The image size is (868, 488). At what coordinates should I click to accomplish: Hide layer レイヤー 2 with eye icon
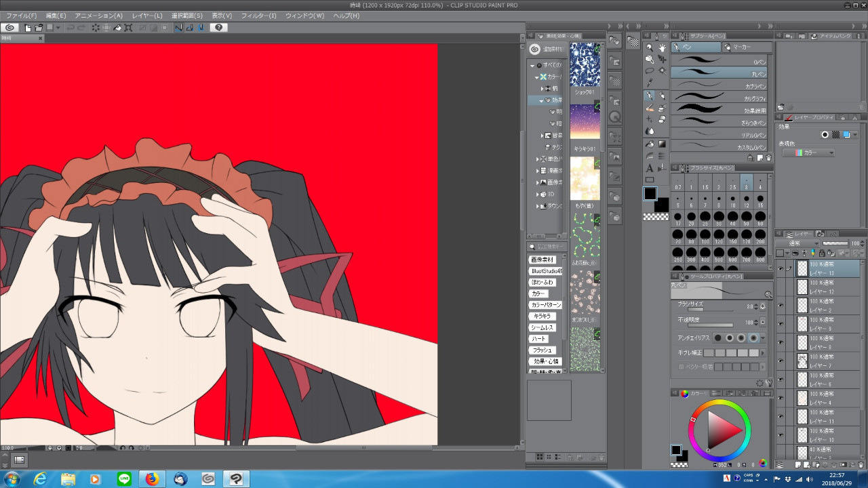[x=781, y=306]
